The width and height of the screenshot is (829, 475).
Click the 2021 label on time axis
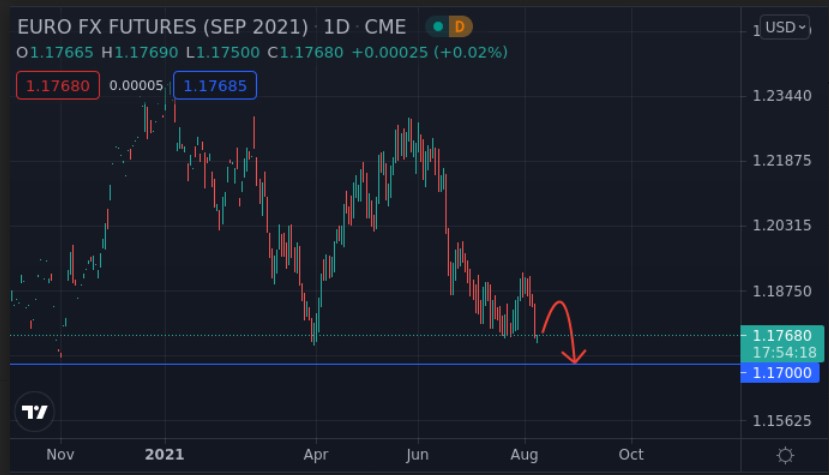164,455
